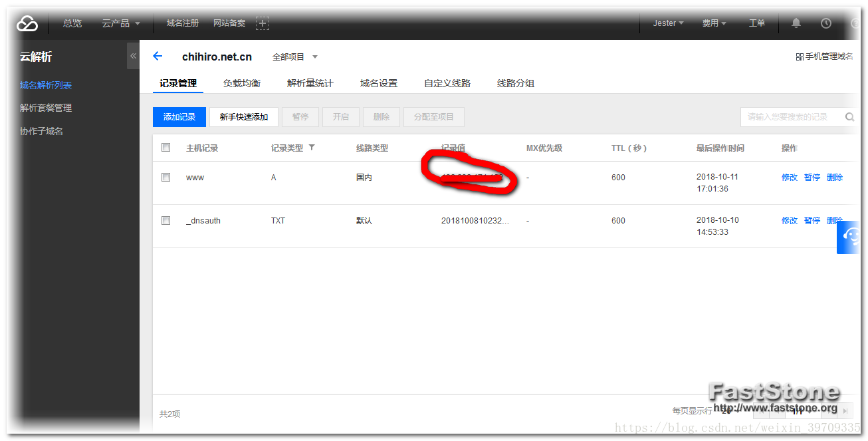Click the chihiro.net.cn domain title
868x441 pixels.
tap(217, 57)
